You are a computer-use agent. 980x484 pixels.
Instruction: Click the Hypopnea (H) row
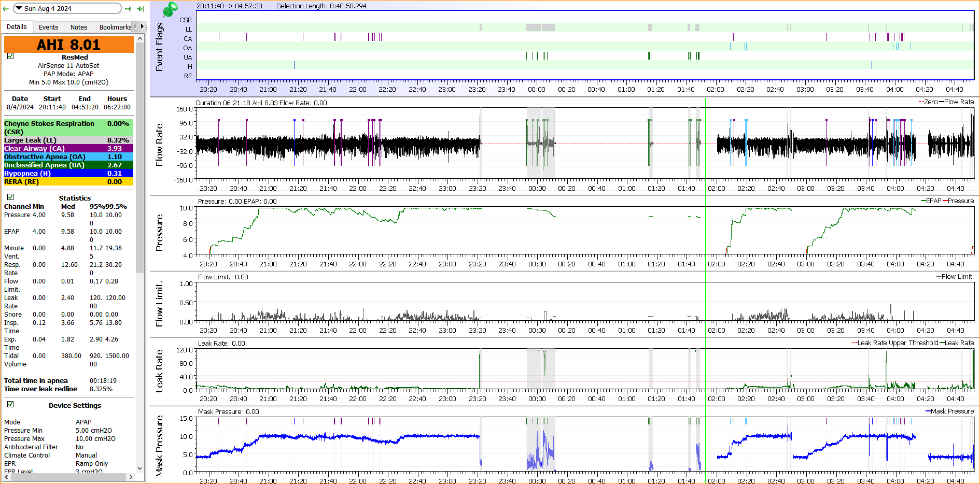click(68, 173)
